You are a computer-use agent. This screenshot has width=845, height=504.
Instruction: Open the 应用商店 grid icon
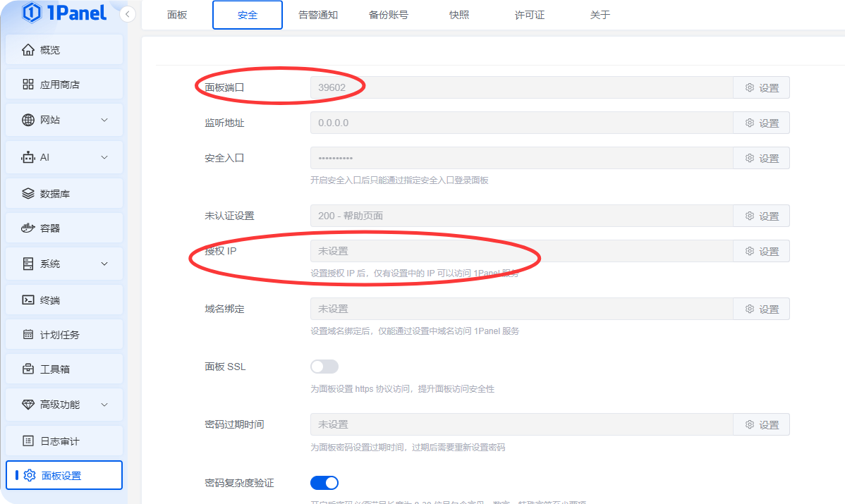click(28, 85)
